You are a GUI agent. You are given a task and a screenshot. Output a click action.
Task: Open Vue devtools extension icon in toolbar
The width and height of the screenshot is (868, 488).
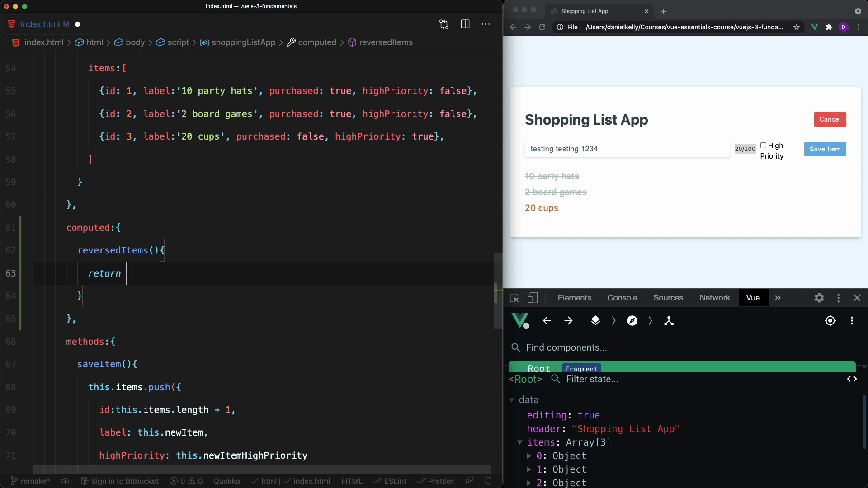[x=815, y=27]
